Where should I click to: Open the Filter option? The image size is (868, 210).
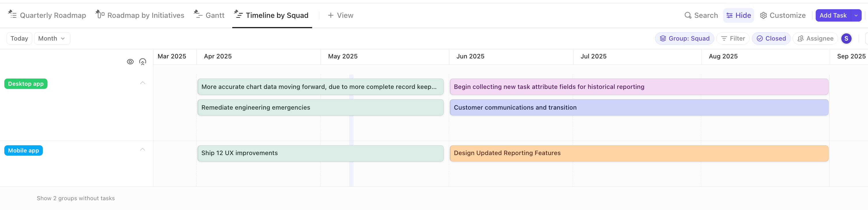[733, 39]
